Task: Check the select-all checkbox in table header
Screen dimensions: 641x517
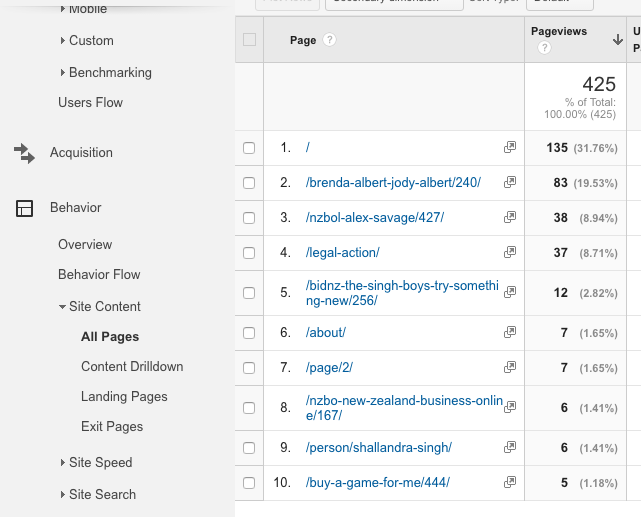Action: click(x=249, y=41)
